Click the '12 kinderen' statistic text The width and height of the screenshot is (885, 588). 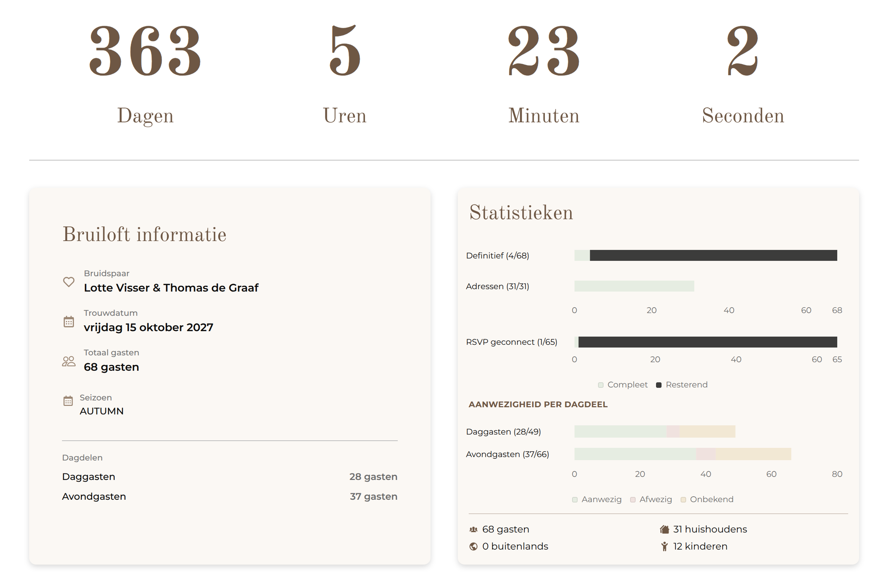point(700,546)
